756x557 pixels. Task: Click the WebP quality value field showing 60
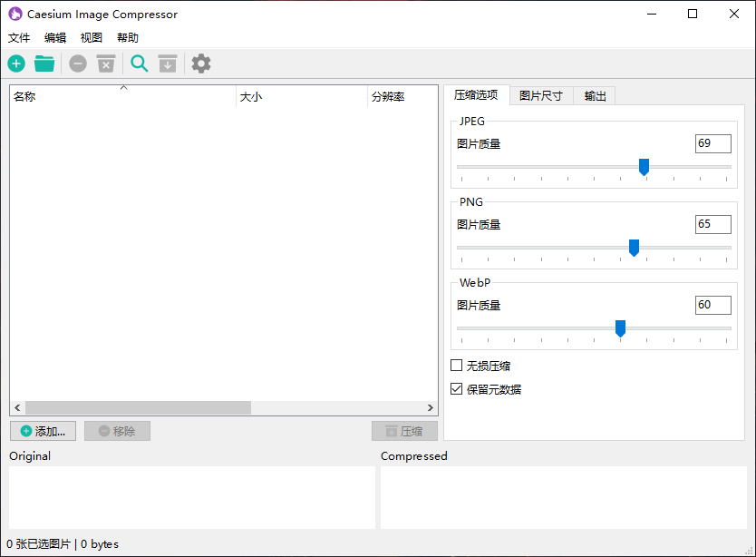coord(713,305)
